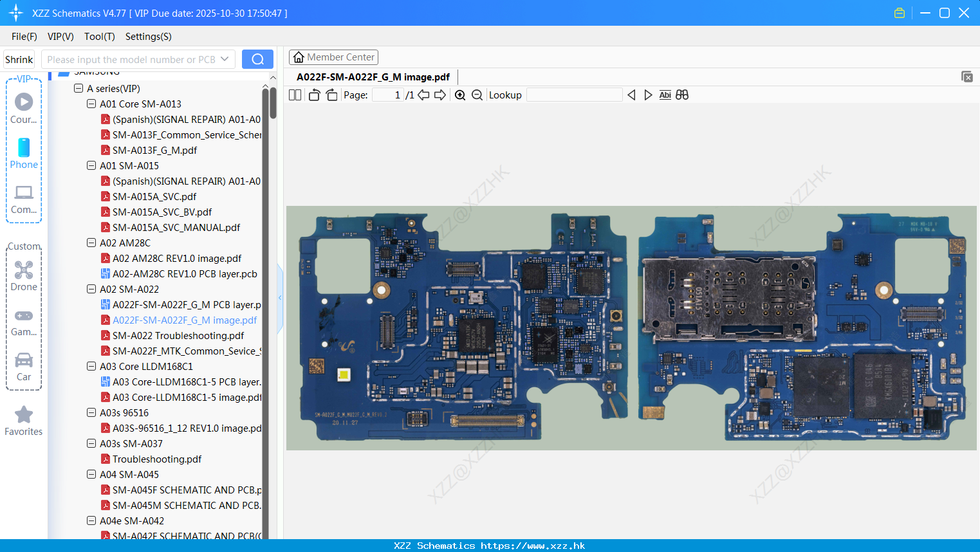Image resolution: width=980 pixels, height=552 pixels.
Task: Open the VIP(V) menu
Action: [60, 37]
